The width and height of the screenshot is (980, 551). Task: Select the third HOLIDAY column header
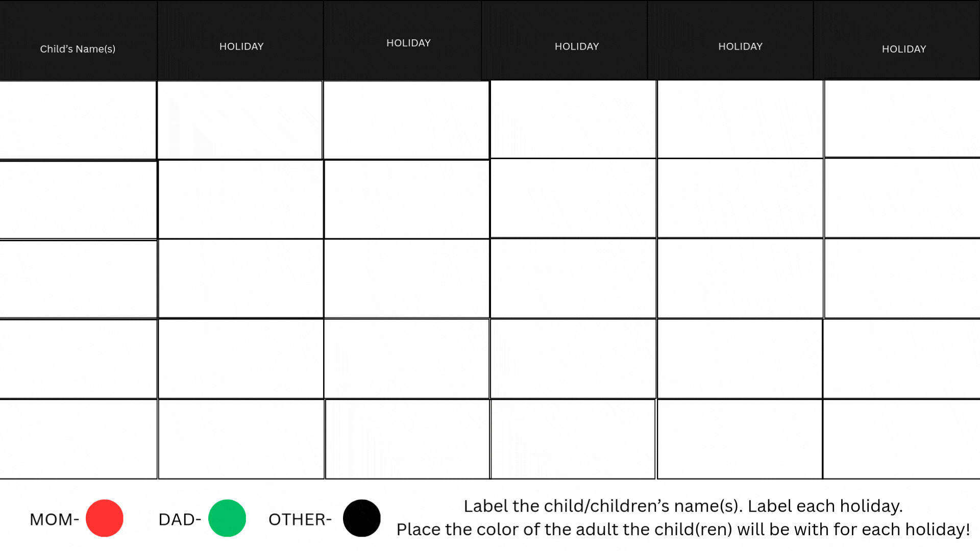coord(577,46)
